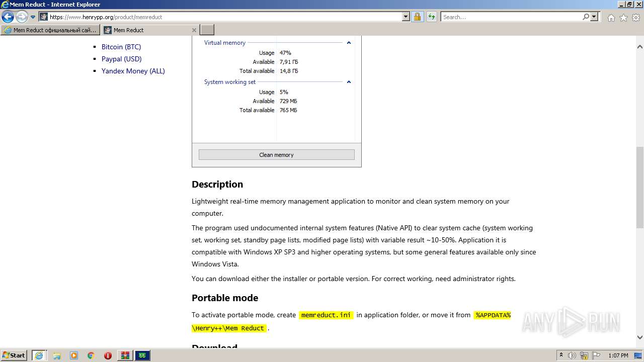Open a new blank tab
Screen dimensions: 644x362
coord(207,30)
